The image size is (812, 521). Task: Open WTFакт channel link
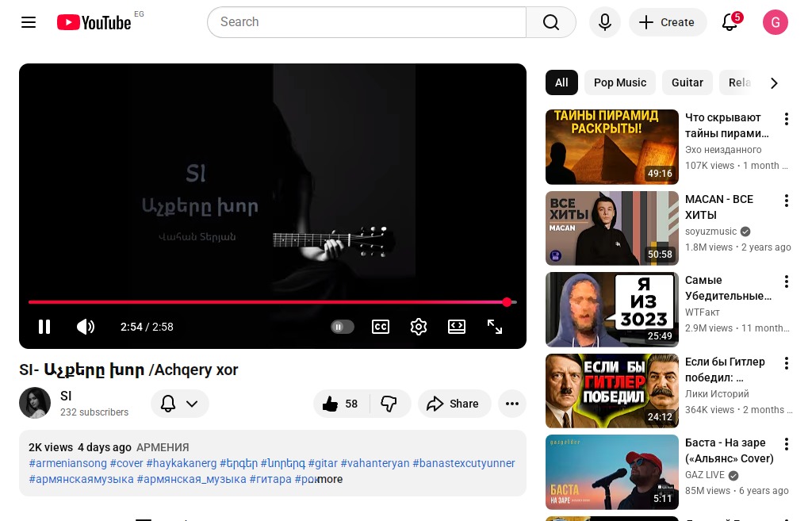click(703, 312)
